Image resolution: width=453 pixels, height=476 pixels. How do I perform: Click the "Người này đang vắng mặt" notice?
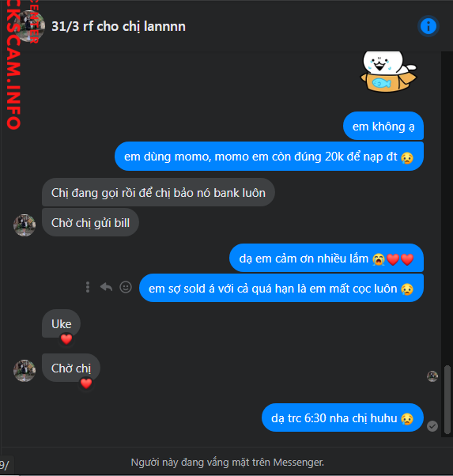pos(228,462)
